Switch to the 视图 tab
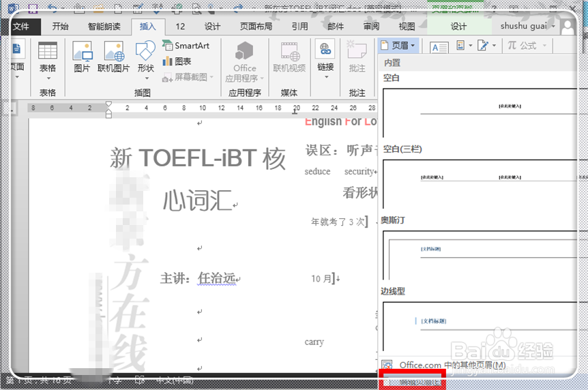 407,26
